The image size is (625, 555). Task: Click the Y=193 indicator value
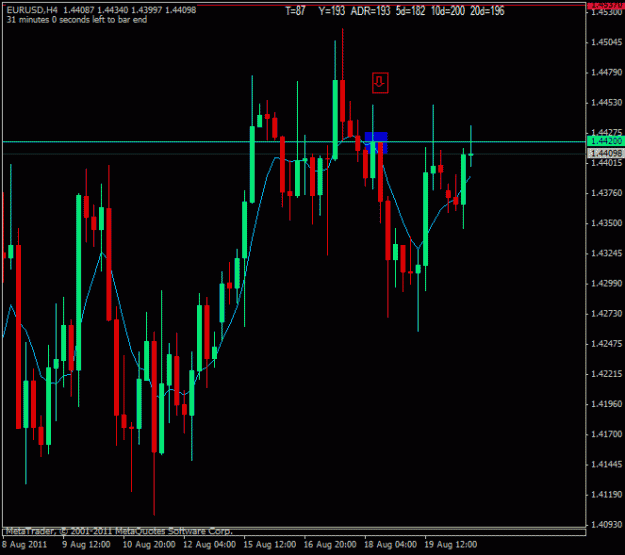[331, 11]
